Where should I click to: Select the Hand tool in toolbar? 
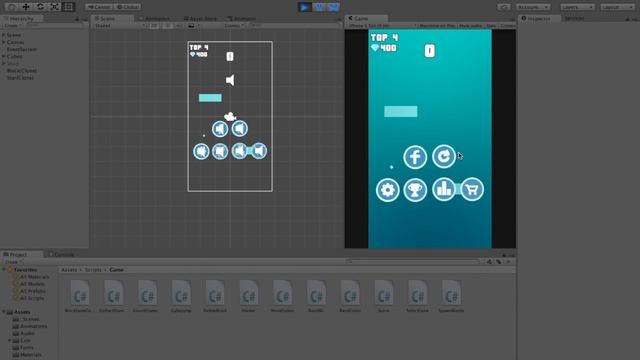coord(11,7)
